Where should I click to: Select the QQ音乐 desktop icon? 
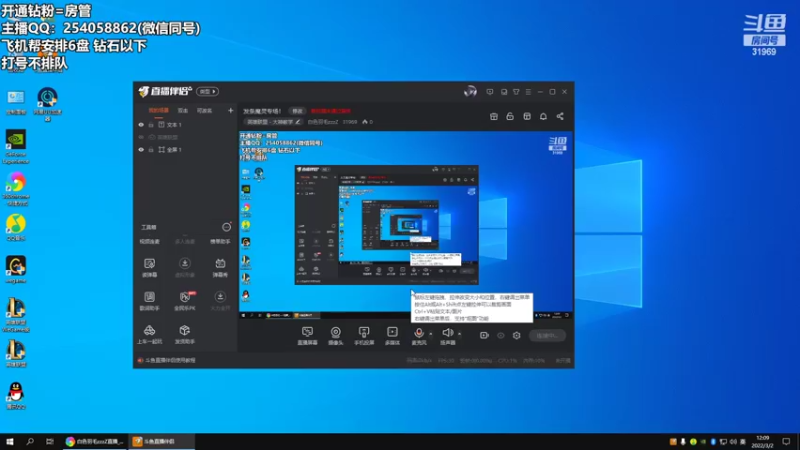[x=16, y=228]
